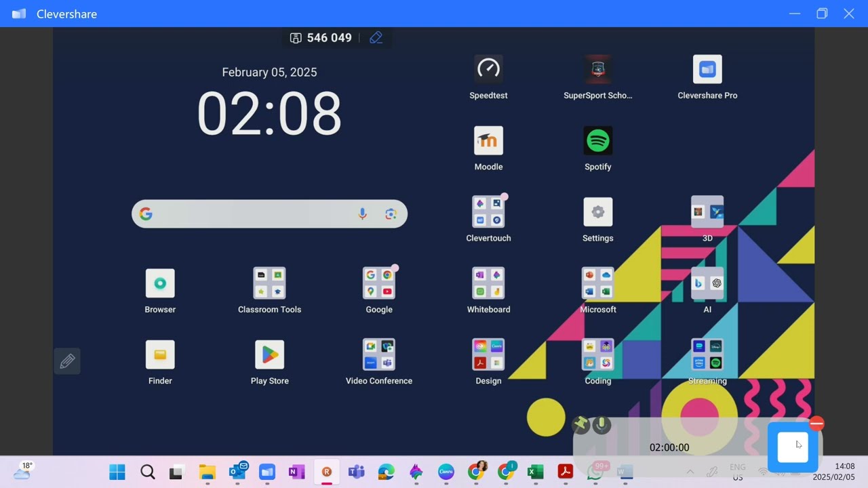Image resolution: width=868 pixels, height=488 pixels.
Task: Open the Classroom Tools folder
Action: coord(269,283)
